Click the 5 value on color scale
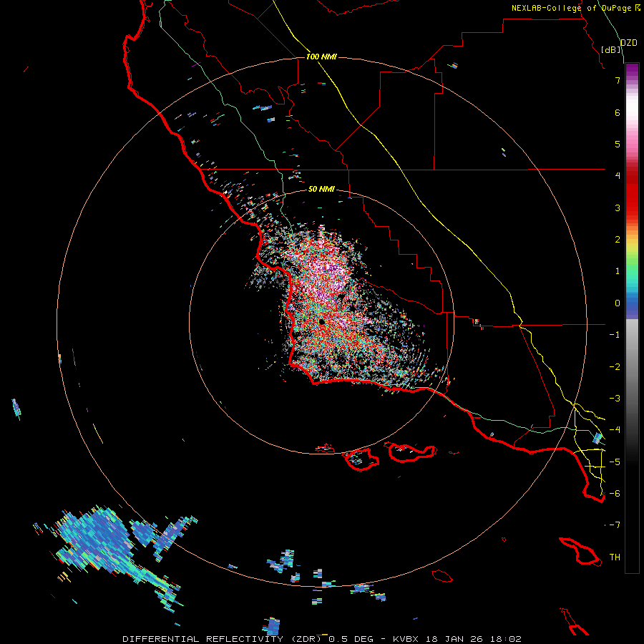 click(618, 144)
